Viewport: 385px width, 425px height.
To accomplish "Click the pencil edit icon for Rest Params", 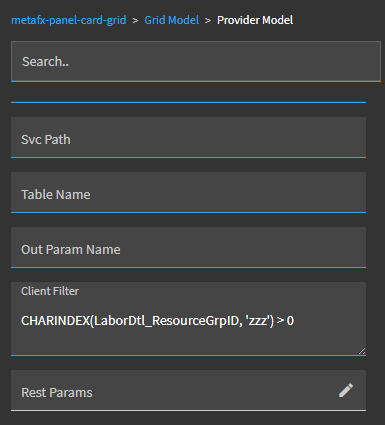I will pyautogui.click(x=346, y=390).
